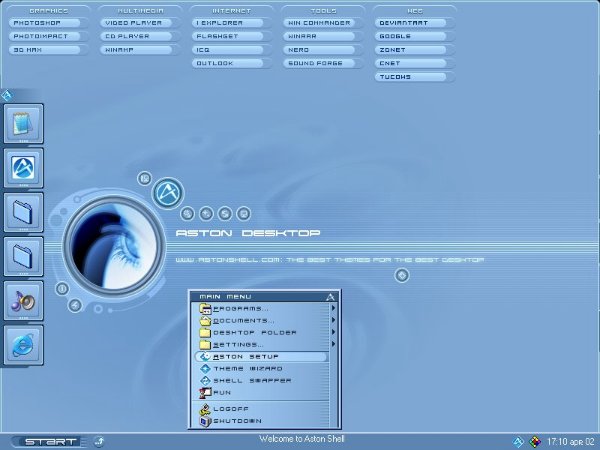Image resolution: width=600 pixels, height=450 pixels.
Task: Open Photoshop shortcut
Action: click(x=45, y=23)
